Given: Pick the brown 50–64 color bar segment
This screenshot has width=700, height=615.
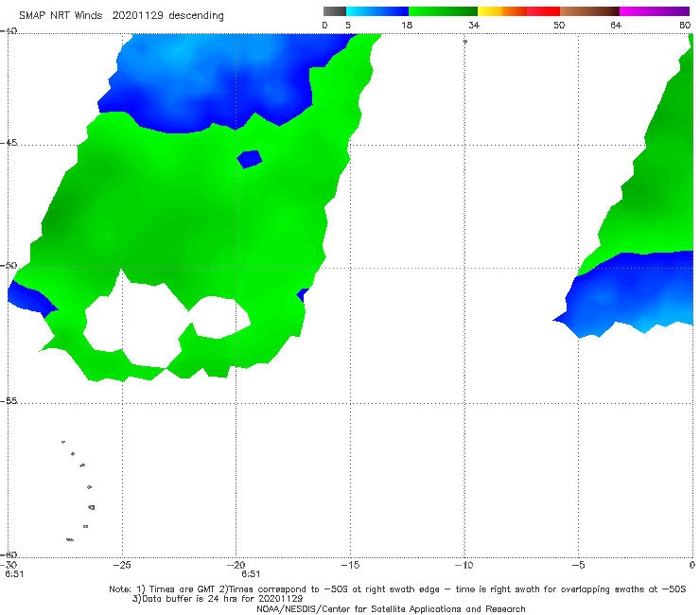Looking at the screenshot, I should point(589,11).
